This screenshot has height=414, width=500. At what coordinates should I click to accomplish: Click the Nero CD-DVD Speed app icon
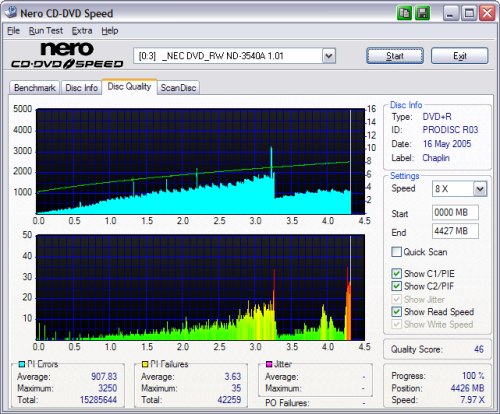pos(11,12)
